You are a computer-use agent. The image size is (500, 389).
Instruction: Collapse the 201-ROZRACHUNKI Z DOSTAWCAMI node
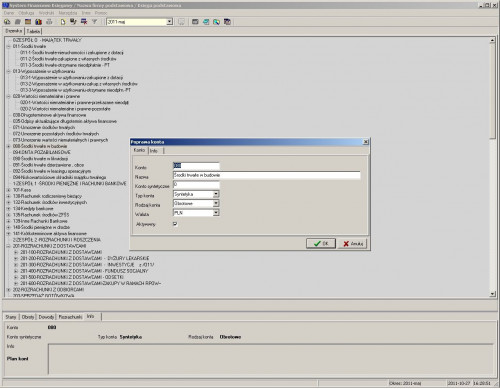[x=9, y=246]
